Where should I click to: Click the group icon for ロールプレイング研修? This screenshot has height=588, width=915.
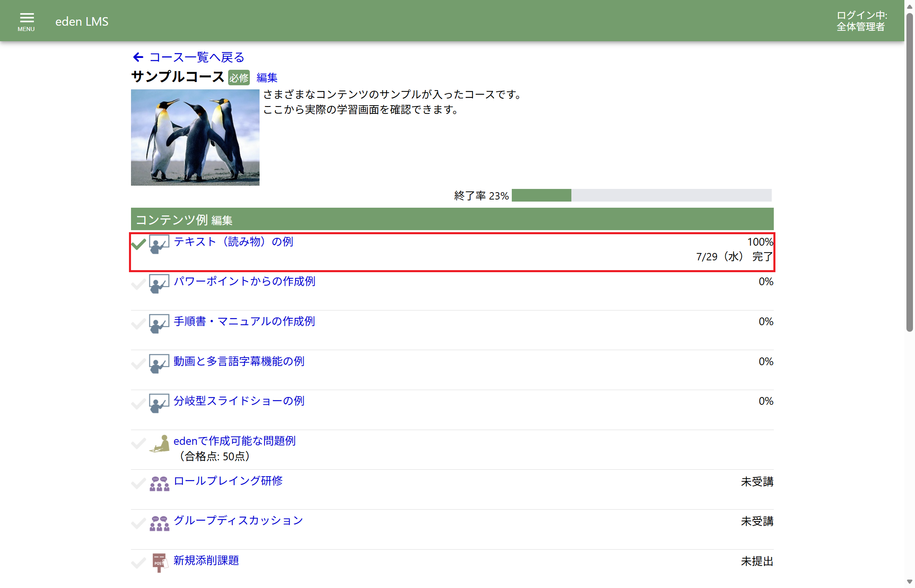(x=159, y=484)
